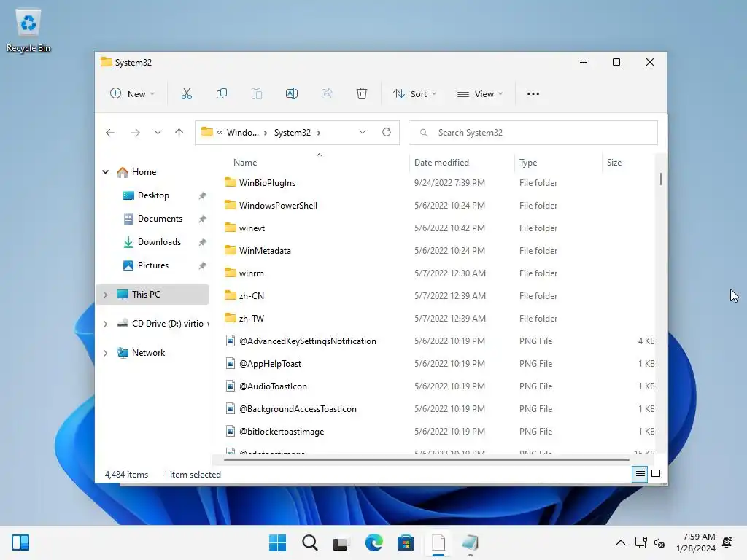Sort by the Name column header

click(x=245, y=163)
